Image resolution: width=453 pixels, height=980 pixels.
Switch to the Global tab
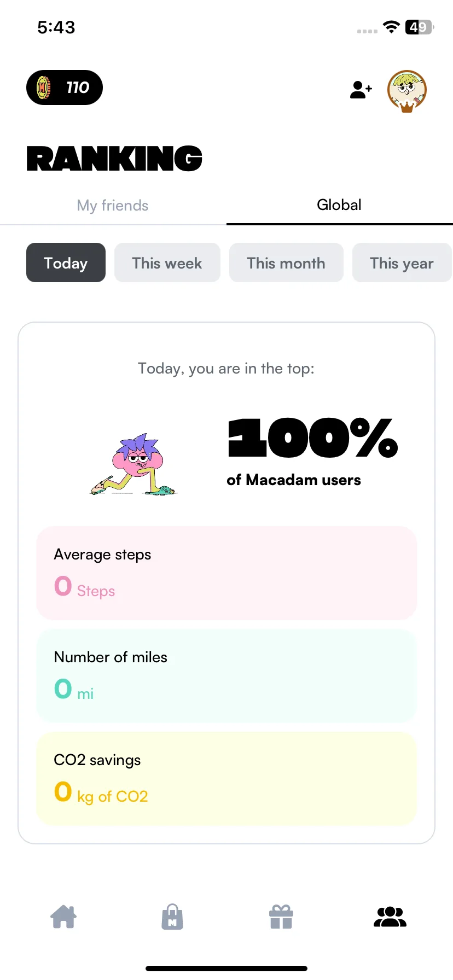[339, 205]
